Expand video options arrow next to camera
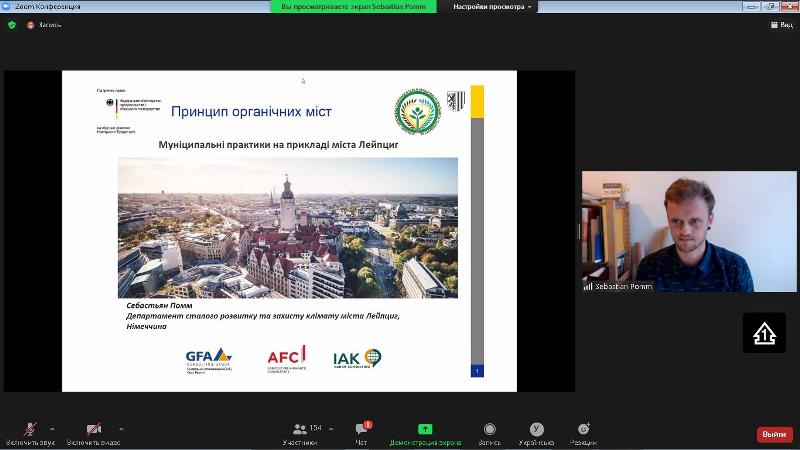Image resolution: width=800 pixels, height=450 pixels. pos(121,429)
